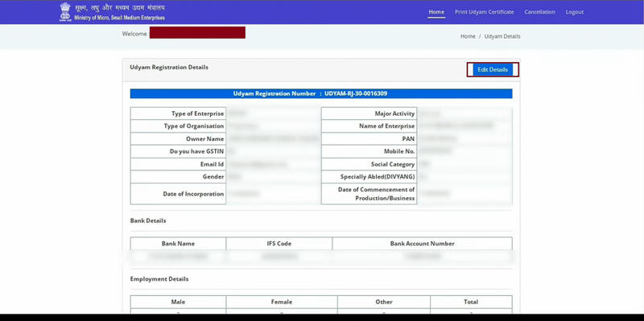
Task: Select the Owner Name label
Action: 205,138
